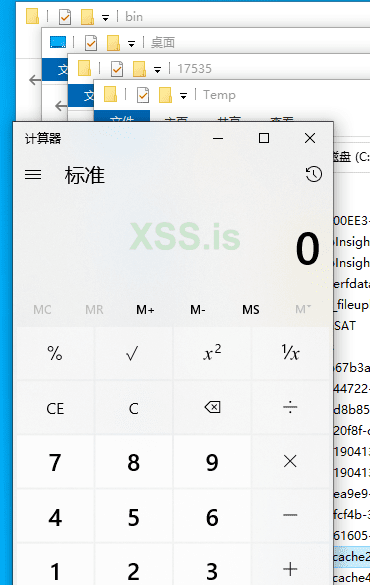Click the desktop icon in 桌面 window title bar
370x585 pixels.
point(58,42)
